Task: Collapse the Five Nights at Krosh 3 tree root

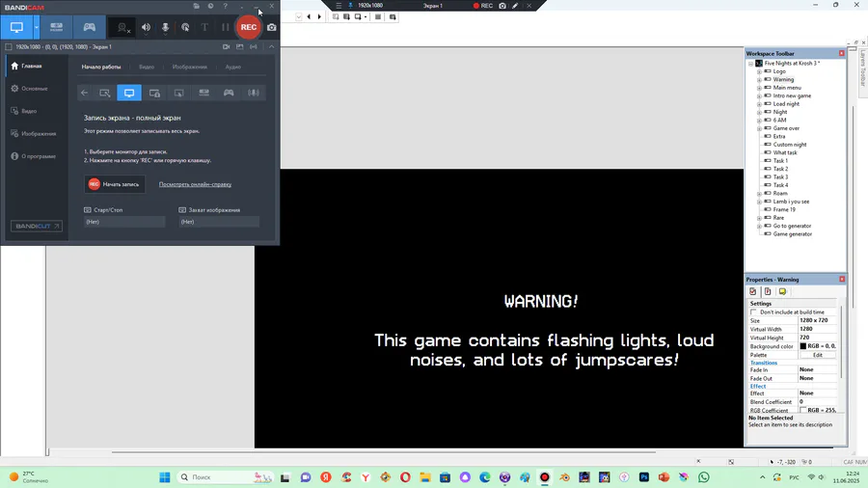Action: [x=750, y=64]
